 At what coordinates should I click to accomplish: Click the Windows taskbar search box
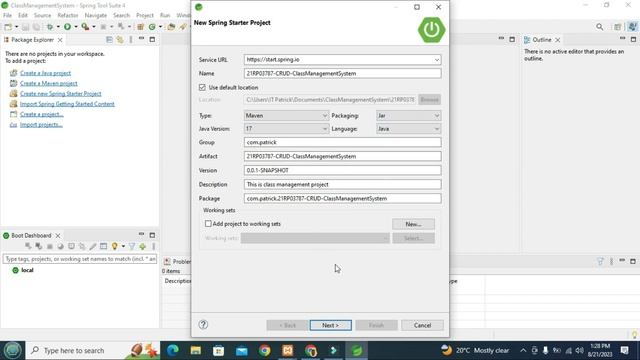93,350
